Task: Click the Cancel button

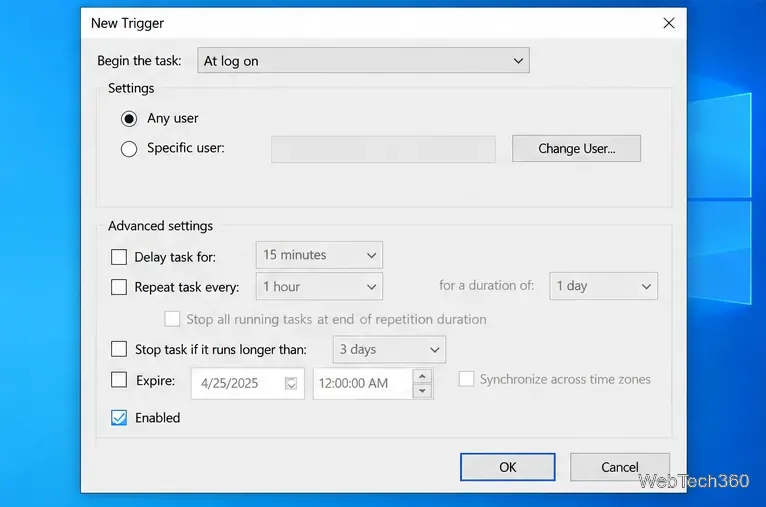Action: point(619,467)
